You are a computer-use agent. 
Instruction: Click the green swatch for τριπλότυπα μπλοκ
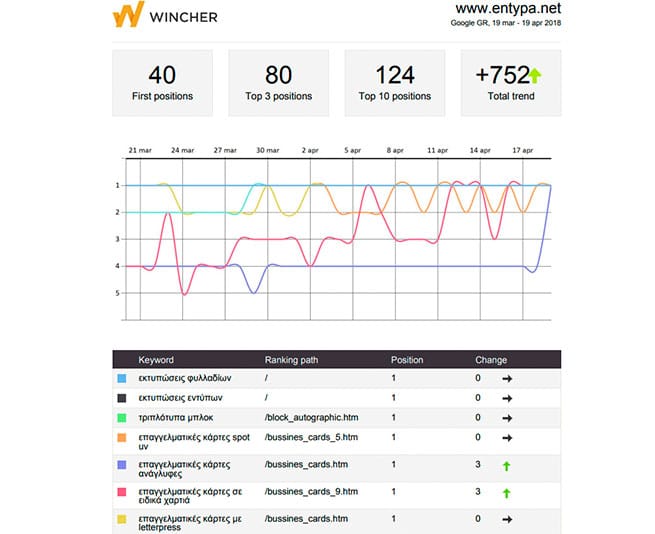click(x=121, y=415)
